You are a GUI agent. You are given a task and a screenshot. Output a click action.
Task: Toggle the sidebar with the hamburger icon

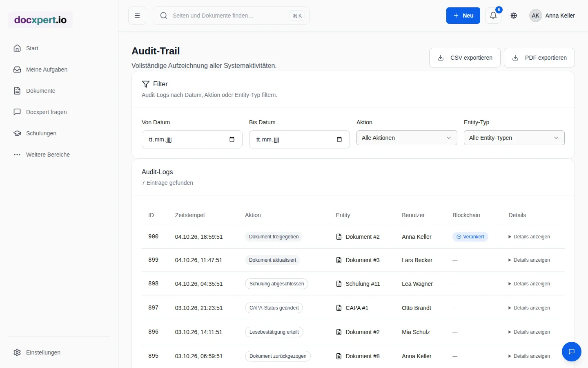coord(137,16)
